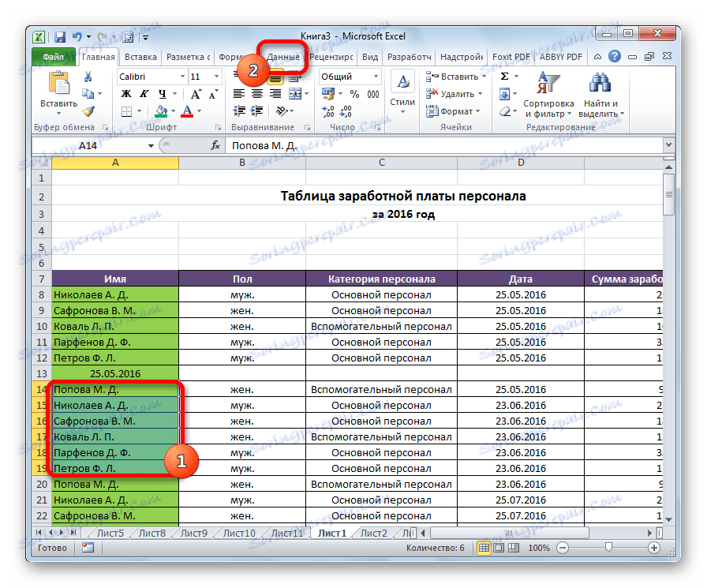The image size is (707, 588).
Task: Click the Save icon in quick access toolbar
Action: (59, 36)
